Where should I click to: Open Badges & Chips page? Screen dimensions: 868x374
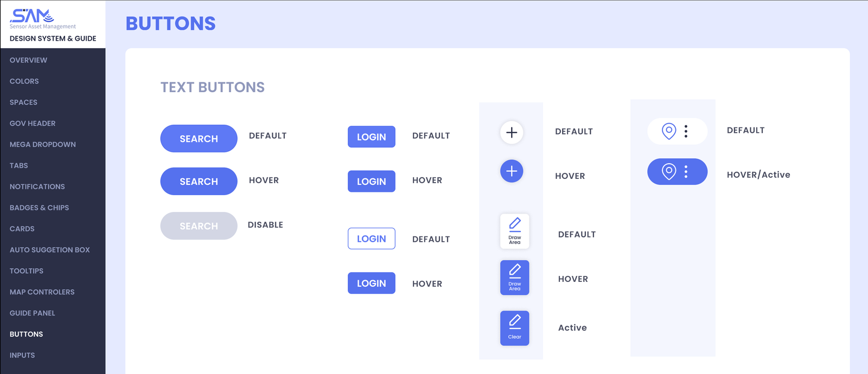click(39, 208)
